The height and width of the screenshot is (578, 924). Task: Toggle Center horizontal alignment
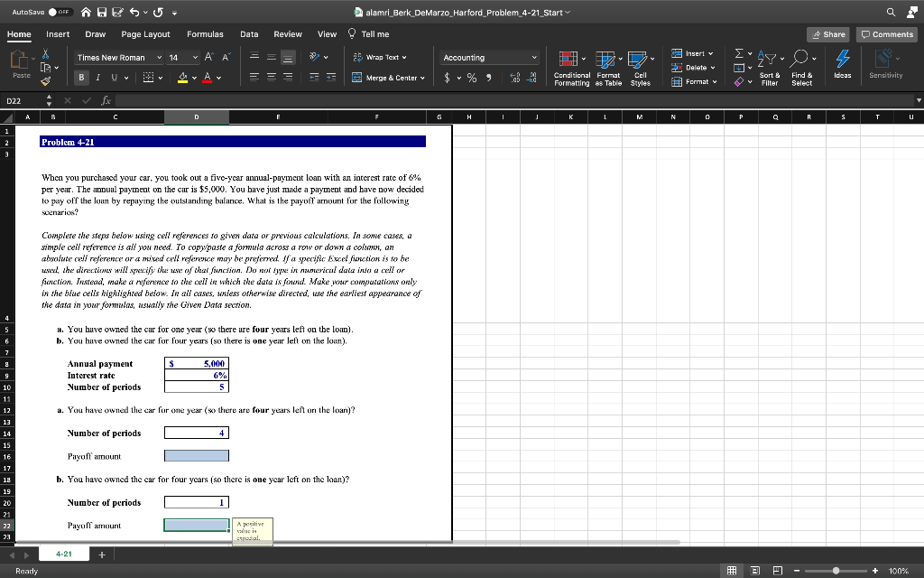click(271, 78)
